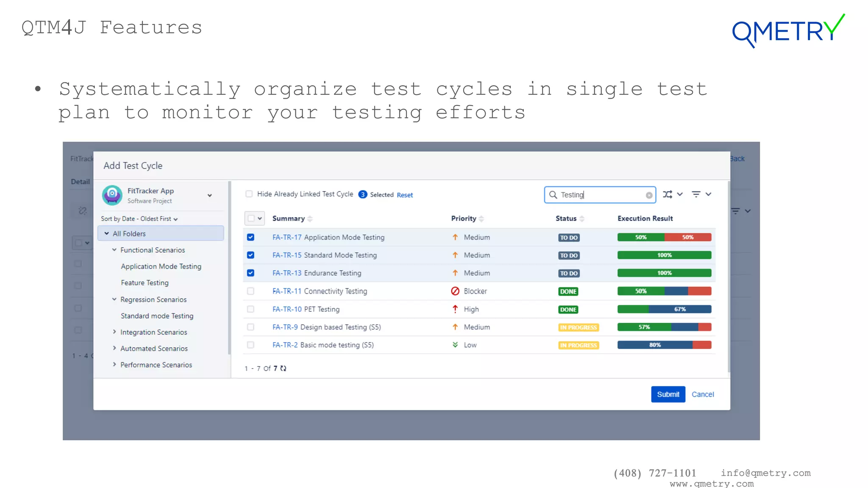Click the search magnifier icon in the Testing field
The height and width of the screenshot is (488, 868).
coord(553,195)
